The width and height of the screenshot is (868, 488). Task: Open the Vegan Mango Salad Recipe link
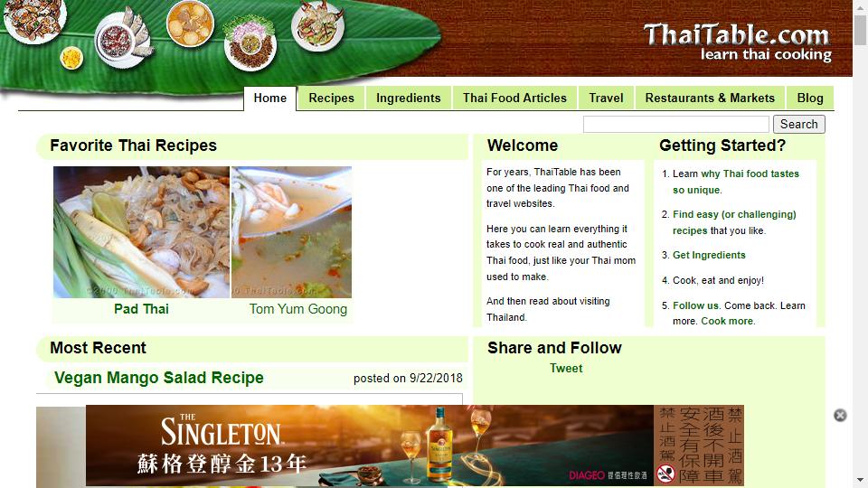coord(159,378)
